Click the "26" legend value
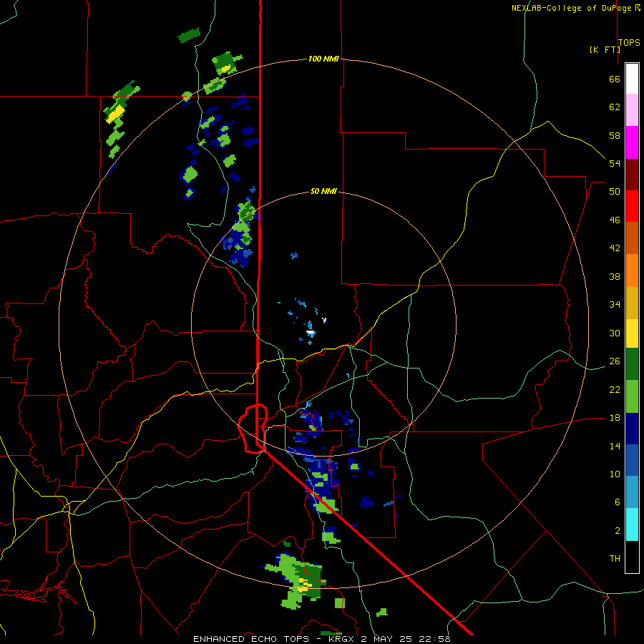644x644 pixels. pyautogui.click(x=615, y=361)
